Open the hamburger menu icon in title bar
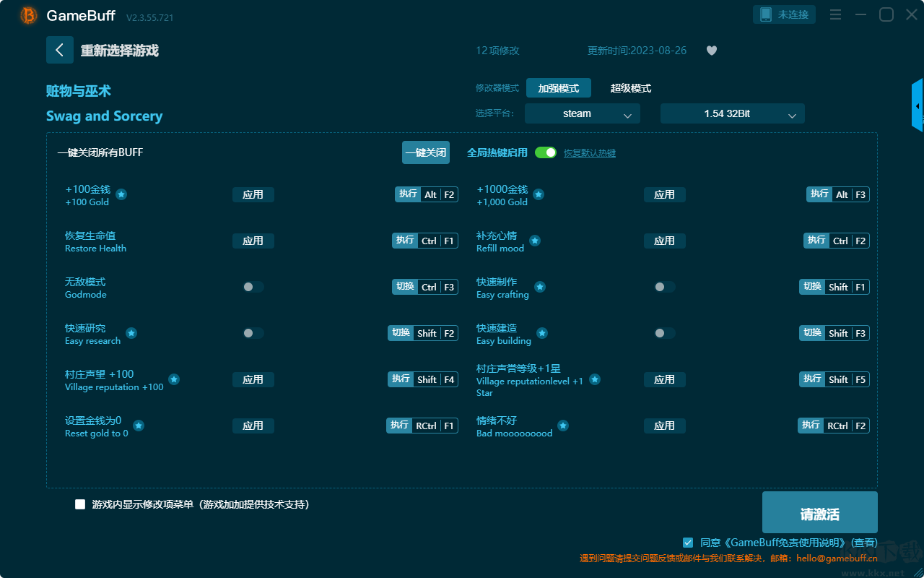 [835, 14]
